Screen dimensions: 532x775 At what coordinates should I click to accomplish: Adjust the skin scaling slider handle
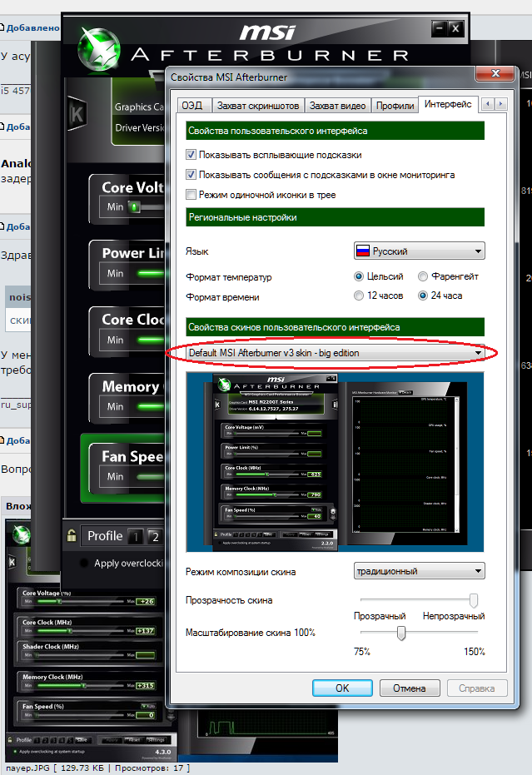click(401, 633)
